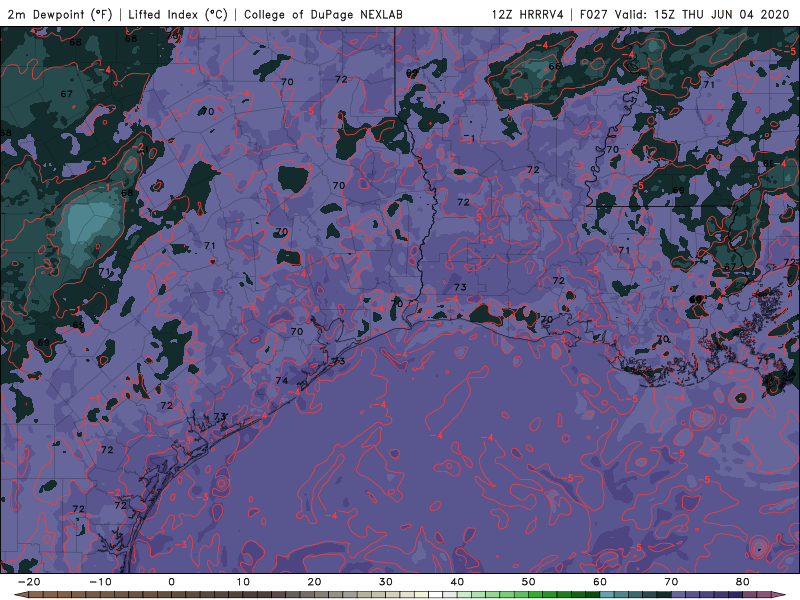Click the 50 label on the color scale
Viewport: 800px width, 600px height.
pyautogui.click(x=529, y=582)
